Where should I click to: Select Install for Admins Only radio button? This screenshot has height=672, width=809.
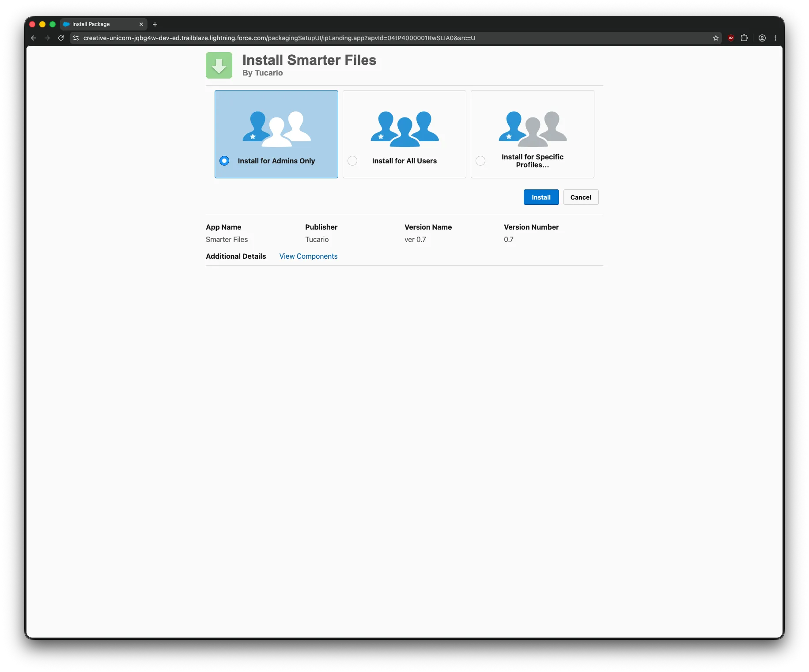[x=224, y=161]
